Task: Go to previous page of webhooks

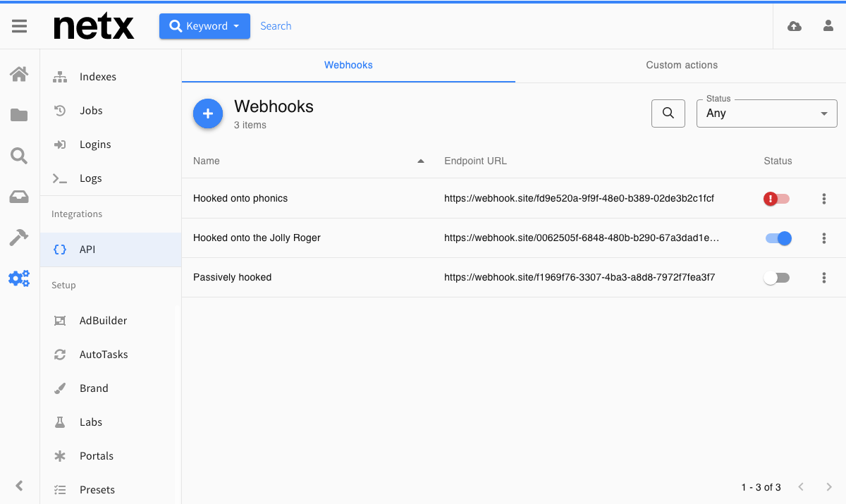Action: pos(801,487)
